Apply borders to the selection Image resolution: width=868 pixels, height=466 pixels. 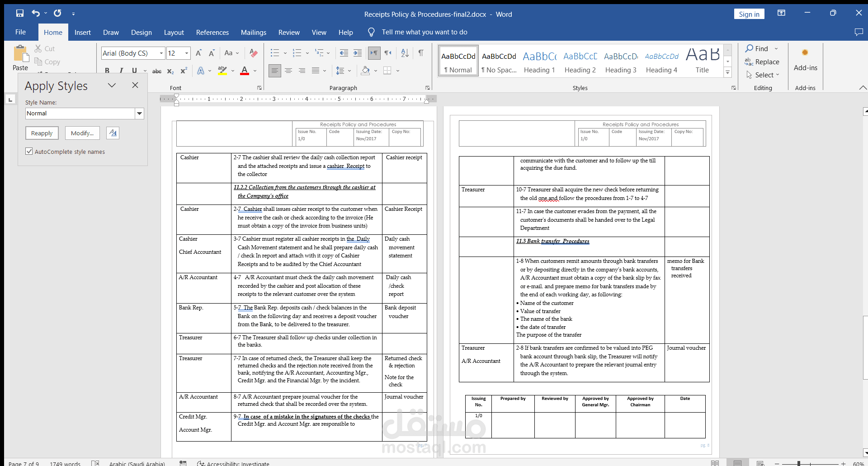[x=387, y=71]
